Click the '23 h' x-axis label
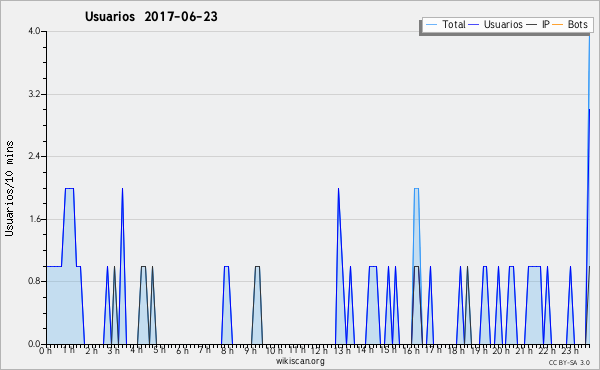 tap(570, 350)
